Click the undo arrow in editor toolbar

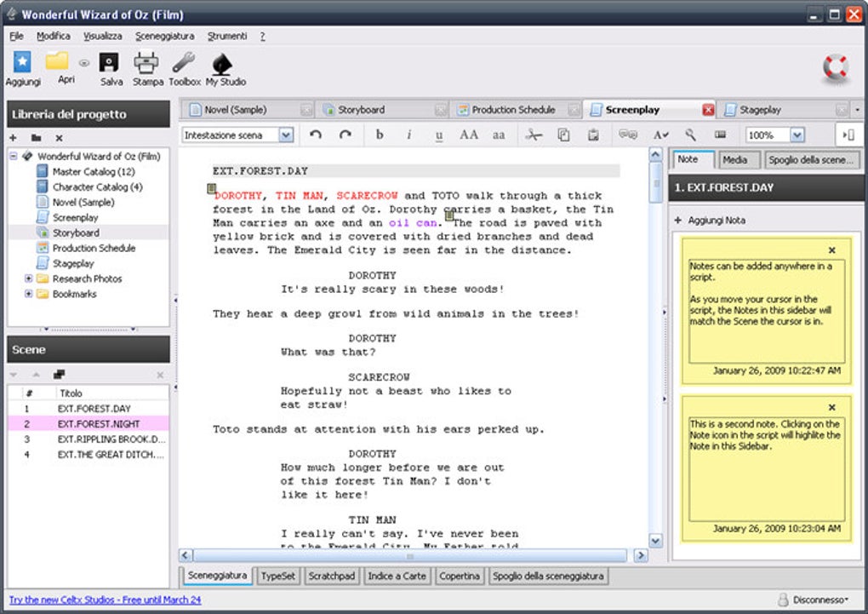point(316,135)
